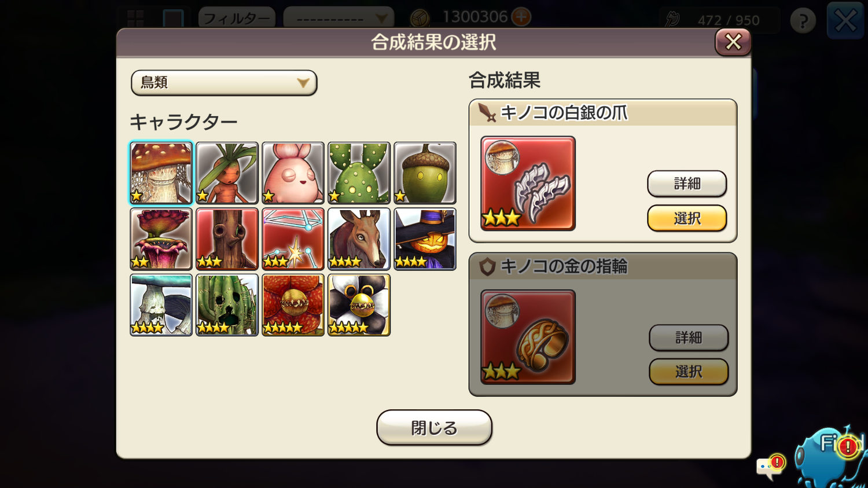Select the cactus face character
The image size is (868, 488).
227,305
